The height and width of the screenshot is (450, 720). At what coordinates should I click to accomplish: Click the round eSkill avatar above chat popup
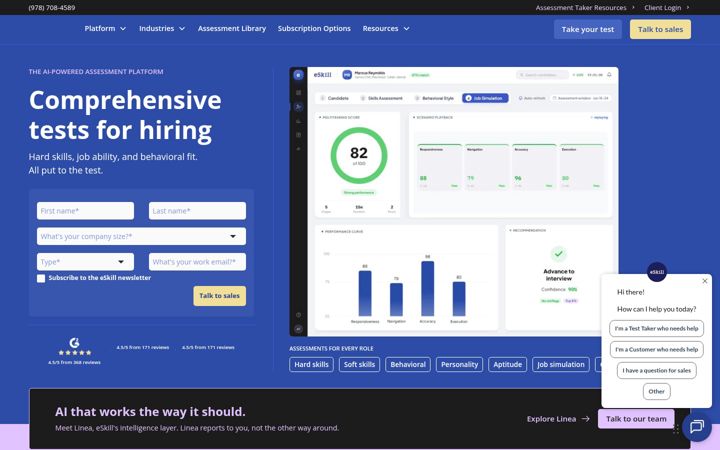pyautogui.click(x=657, y=272)
